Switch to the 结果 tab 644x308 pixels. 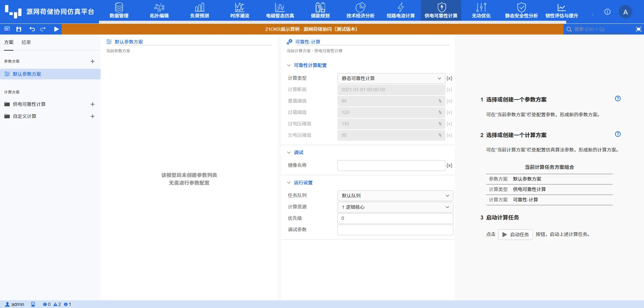tap(26, 43)
